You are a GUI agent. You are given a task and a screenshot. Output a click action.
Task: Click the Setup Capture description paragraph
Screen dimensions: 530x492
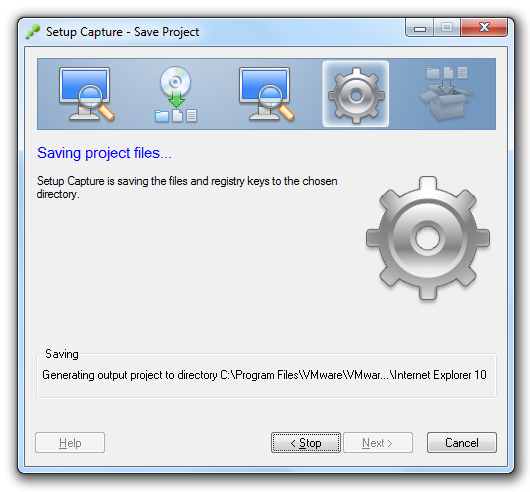tap(187, 188)
